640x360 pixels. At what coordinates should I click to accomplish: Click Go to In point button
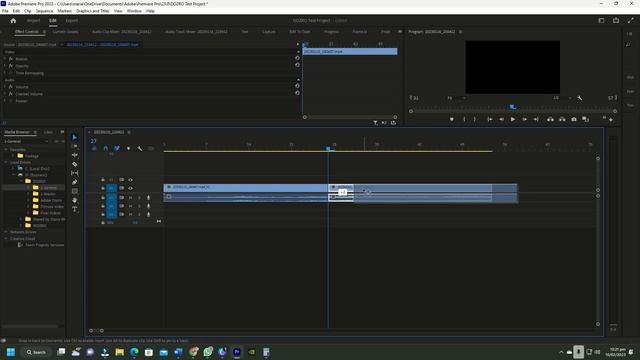(489, 119)
